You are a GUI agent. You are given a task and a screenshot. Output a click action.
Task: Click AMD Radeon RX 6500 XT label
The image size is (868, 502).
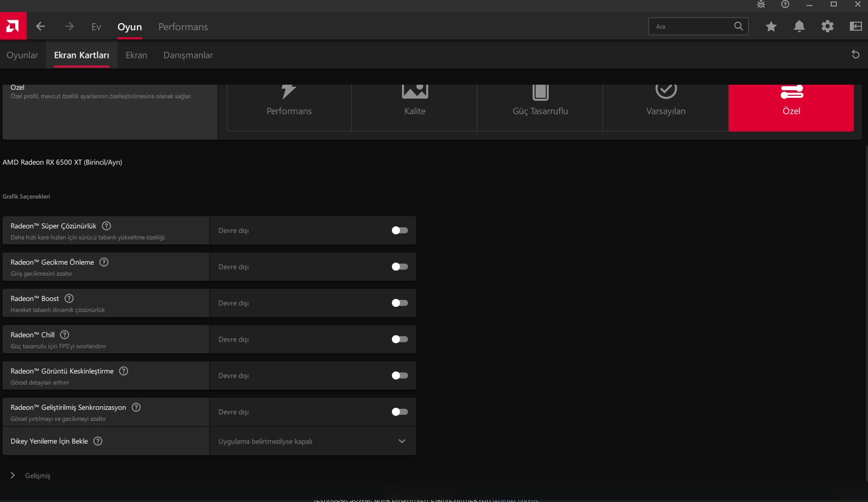[x=63, y=162]
